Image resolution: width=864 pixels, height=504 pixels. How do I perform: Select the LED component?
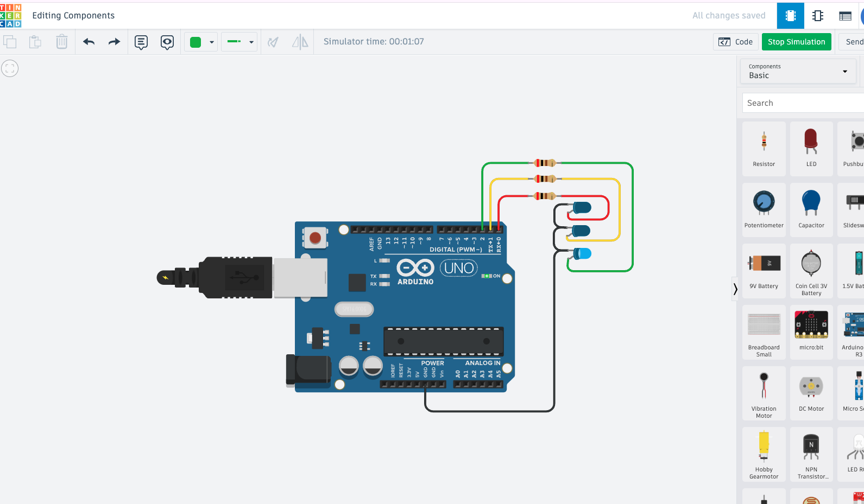[811, 149]
